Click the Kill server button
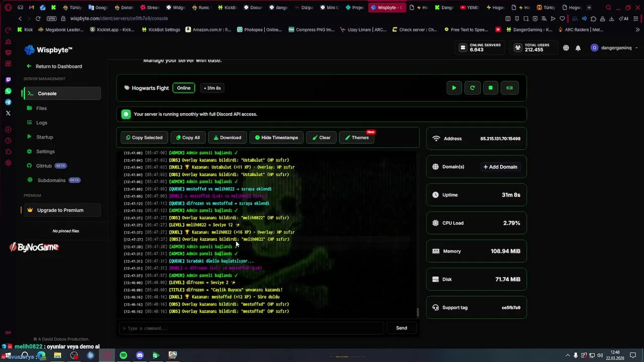This screenshot has width=644, height=362. pyautogui.click(x=510, y=88)
